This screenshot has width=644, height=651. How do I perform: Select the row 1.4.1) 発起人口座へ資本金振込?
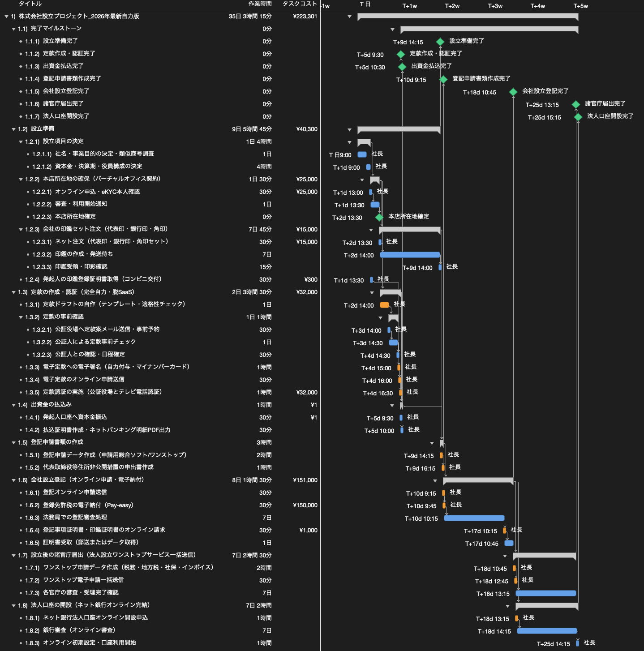coord(160,418)
